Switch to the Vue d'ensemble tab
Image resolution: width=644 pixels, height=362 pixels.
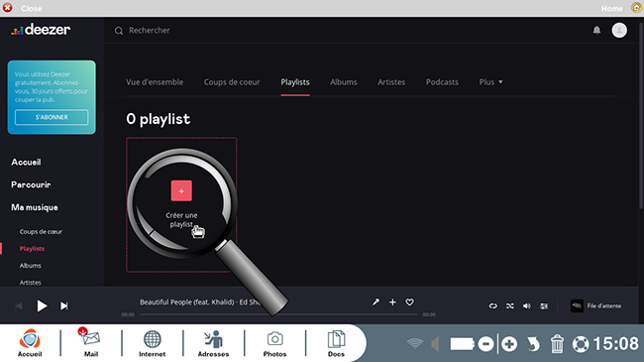coord(155,82)
